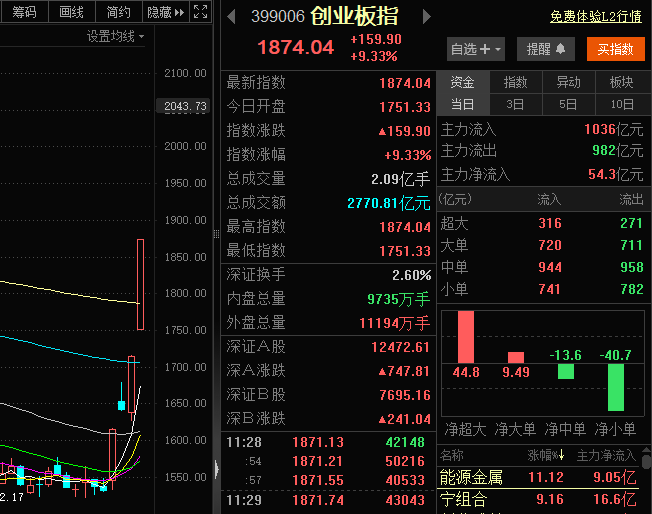The width and height of the screenshot is (652, 514).
Task: Switch to the 资金 tab
Action: [463, 82]
